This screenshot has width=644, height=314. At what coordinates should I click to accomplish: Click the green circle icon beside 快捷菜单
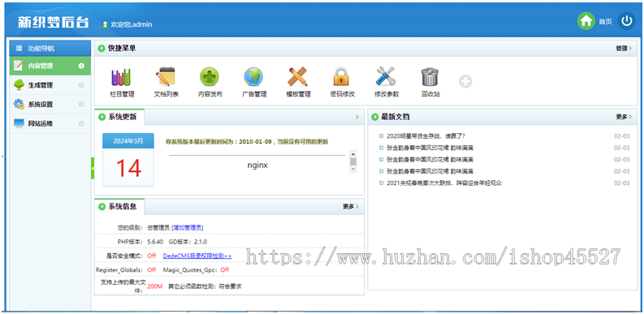102,49
